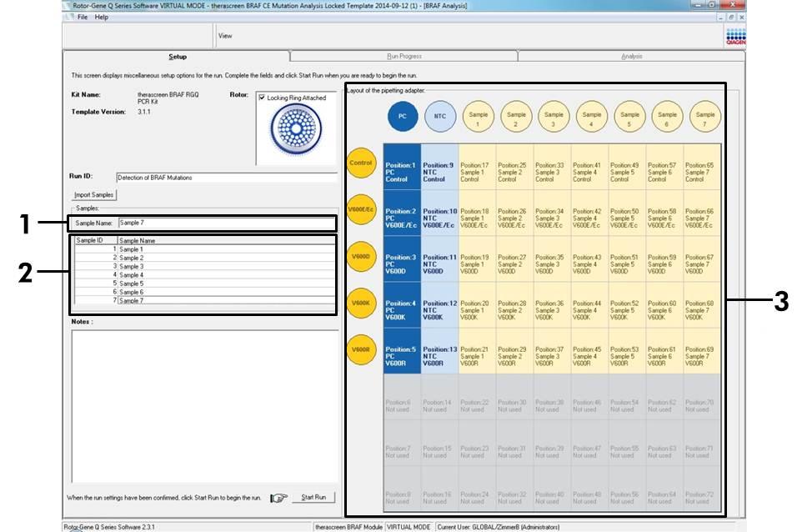Select the Sample 5 row in sample list

tap(205, 284)
